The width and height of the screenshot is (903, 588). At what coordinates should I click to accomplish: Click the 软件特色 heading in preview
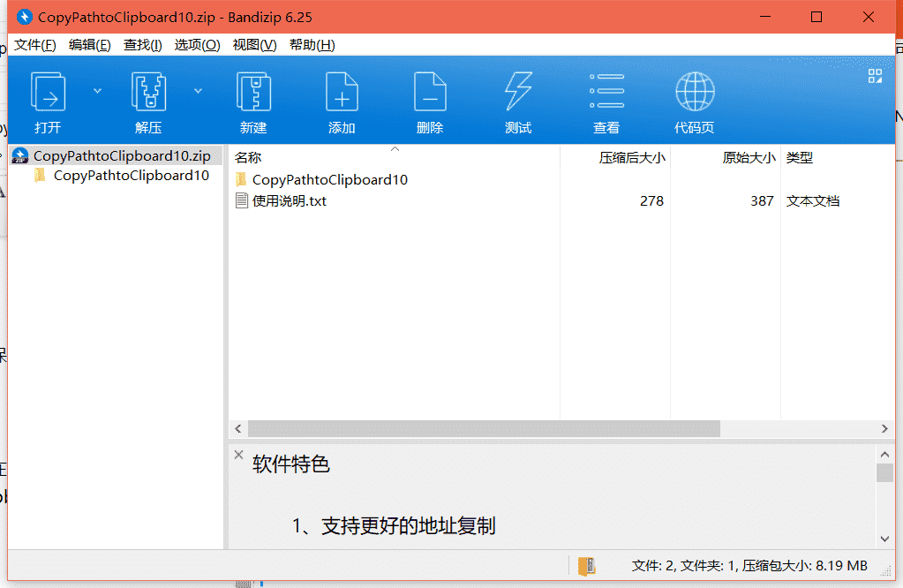tap(290, 464)
